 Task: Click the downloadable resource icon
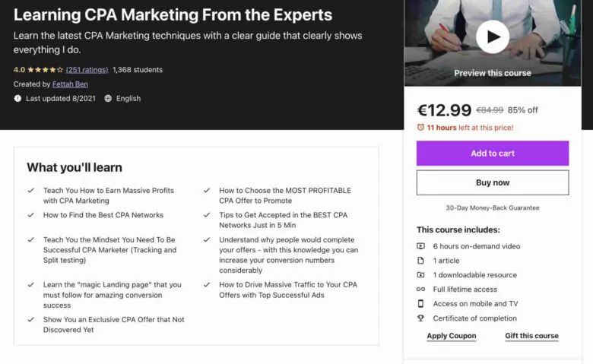point(420,275)
